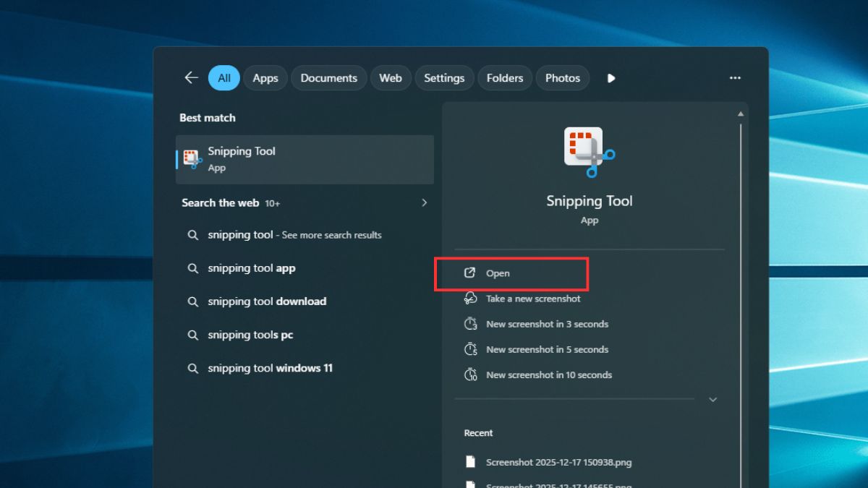Click the Open external-link icon
The width and height of the screenshot is (868, 488).
469,273
